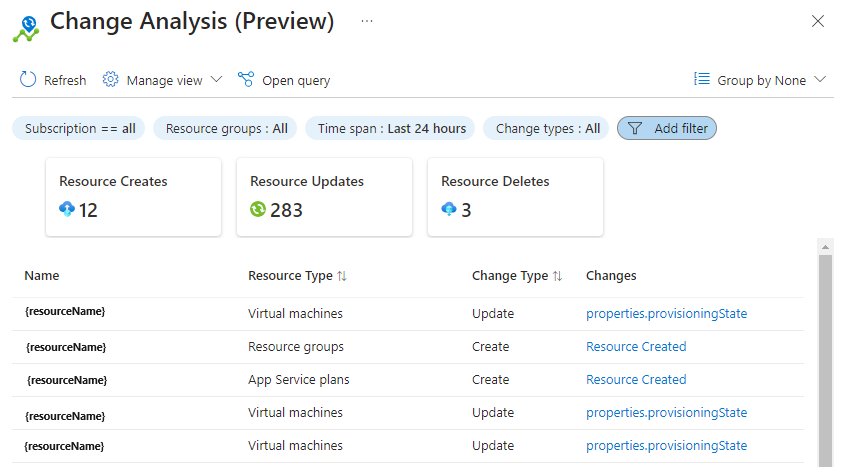
Task: Click the Name column header
Action: 42,275
